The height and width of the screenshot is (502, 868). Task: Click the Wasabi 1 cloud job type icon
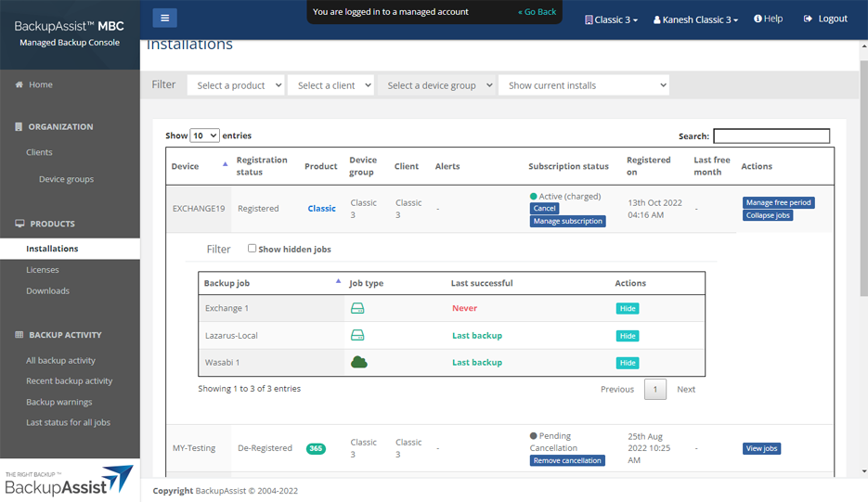coord(358,363)
